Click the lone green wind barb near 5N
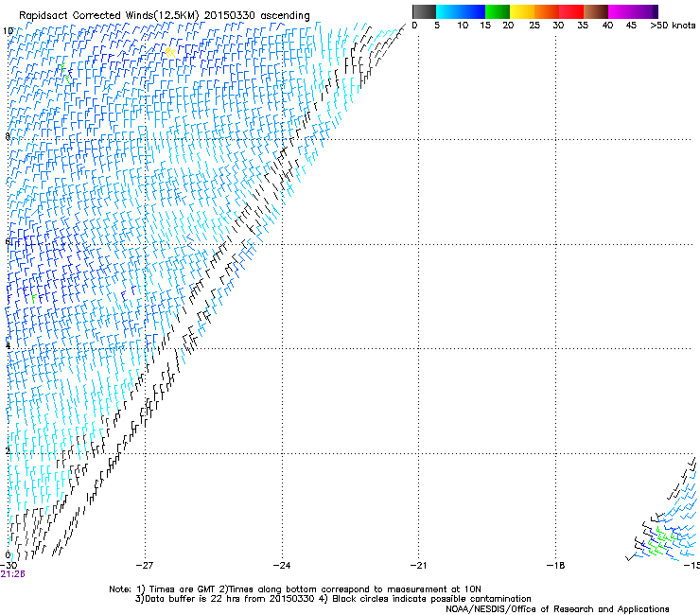Viewport: 700px width, 615px height. (33, 298)
